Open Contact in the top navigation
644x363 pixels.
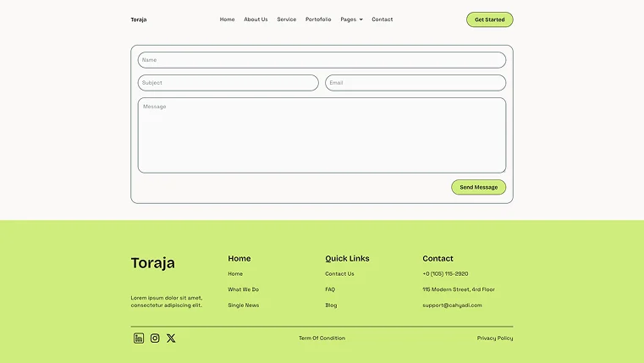(x=383, y=19)
